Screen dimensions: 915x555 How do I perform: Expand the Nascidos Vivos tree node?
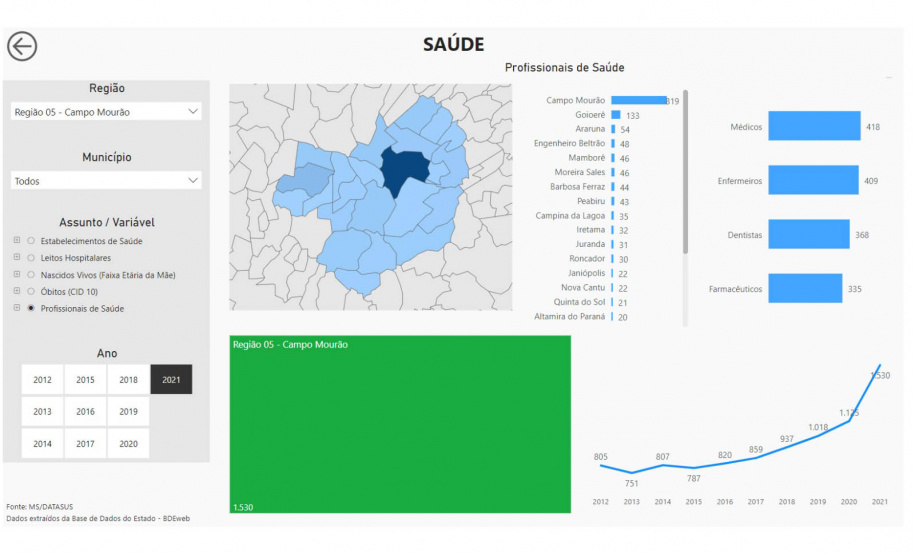point(16,274)
